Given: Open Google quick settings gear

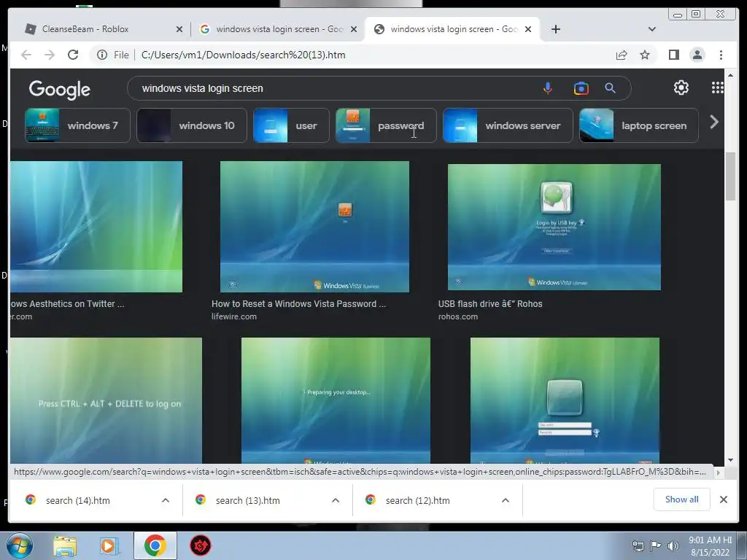Looking at the screenshot, I should click(x=681, y=87).
